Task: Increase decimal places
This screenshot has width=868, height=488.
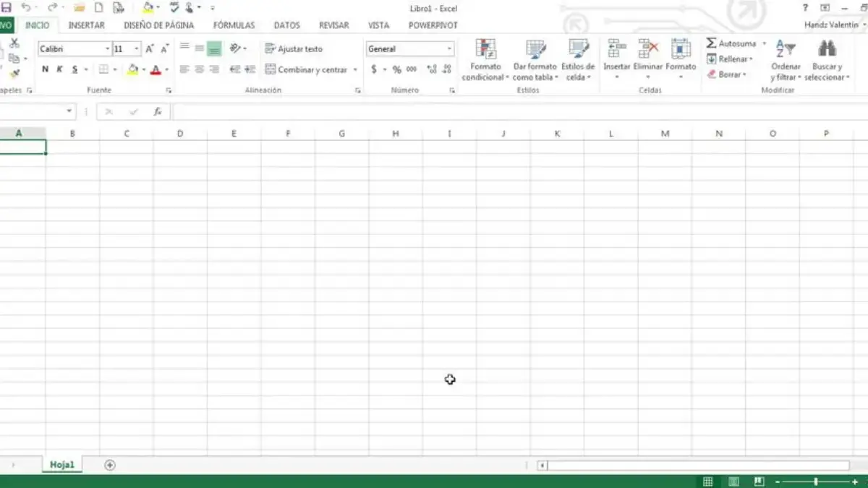Action: tap(432, 69)
